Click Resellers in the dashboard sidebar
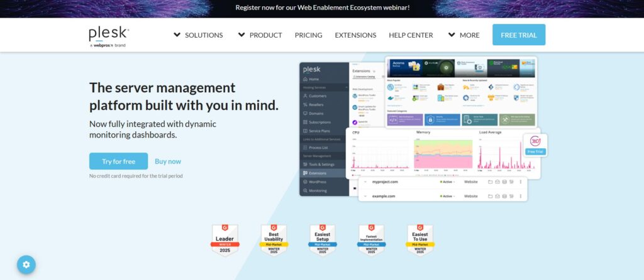 [314, 105]
